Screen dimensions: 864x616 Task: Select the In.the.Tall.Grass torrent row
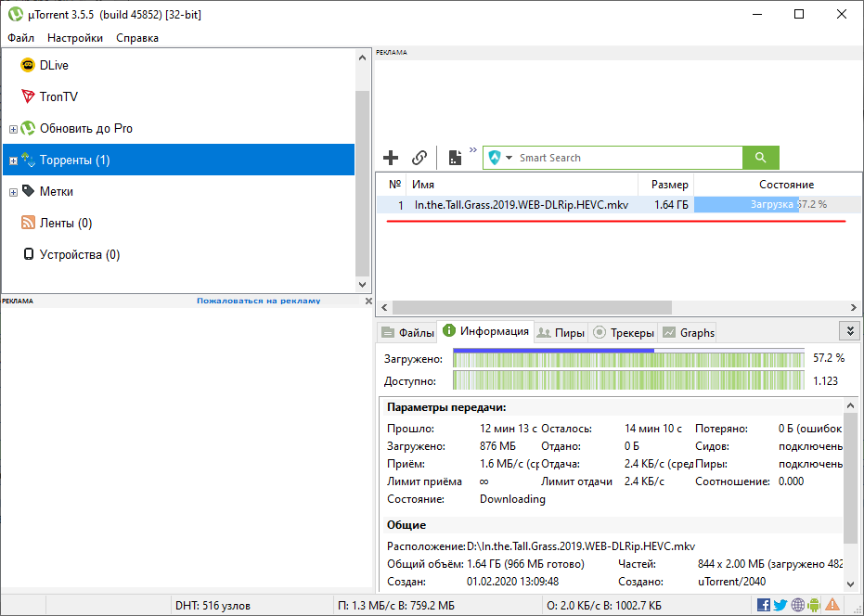point(521,205)
